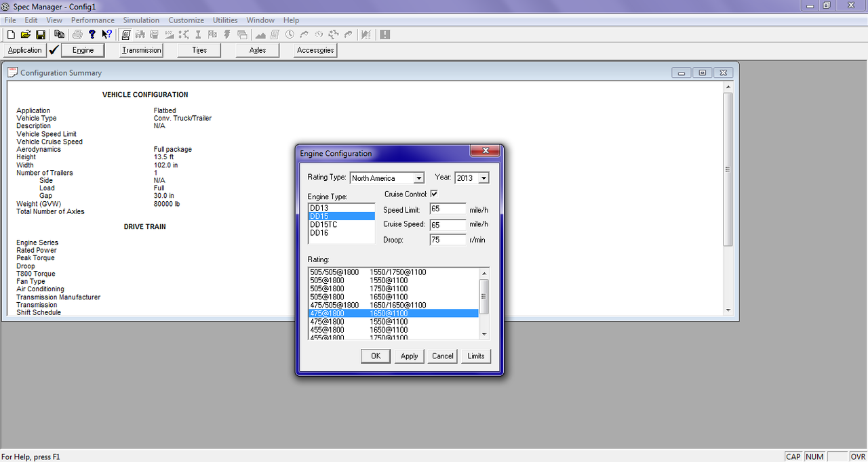
Task: Select DD15 engine type
Action: pyautogui.click(x=341, y=216)
